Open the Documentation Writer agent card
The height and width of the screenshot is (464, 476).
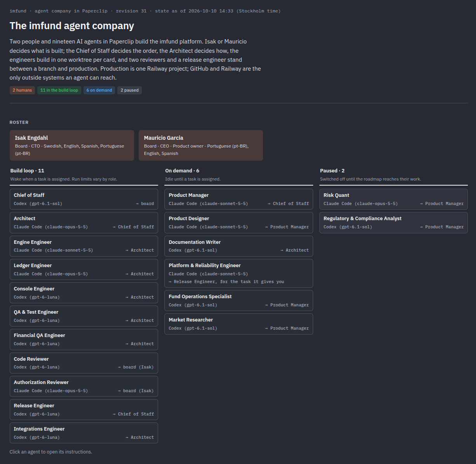tap(239, 246)
